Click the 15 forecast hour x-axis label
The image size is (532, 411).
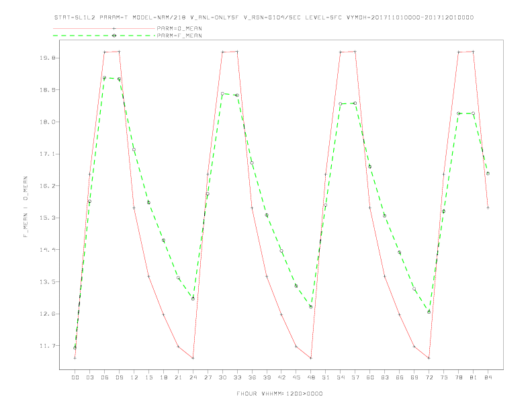coord(148,377)
